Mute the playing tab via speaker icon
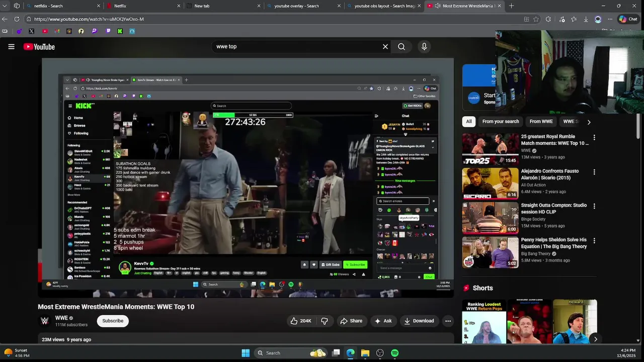The image size is (644, 362). pos(438,6)
